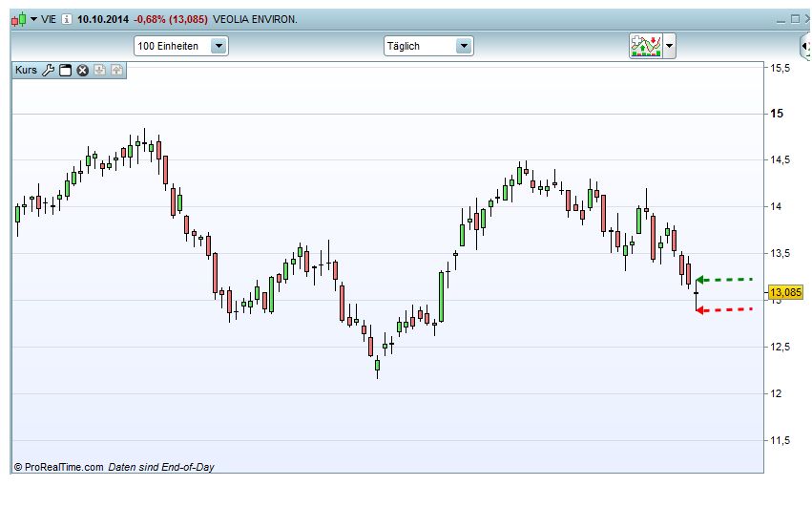
Task: Click the add indicator chart icon
Action: point(646,46)
